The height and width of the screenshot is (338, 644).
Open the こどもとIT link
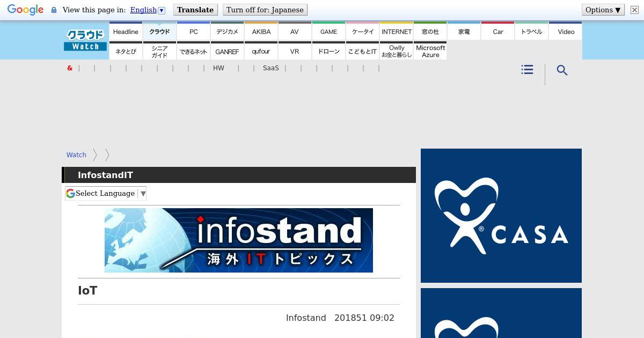click(363, 51)
